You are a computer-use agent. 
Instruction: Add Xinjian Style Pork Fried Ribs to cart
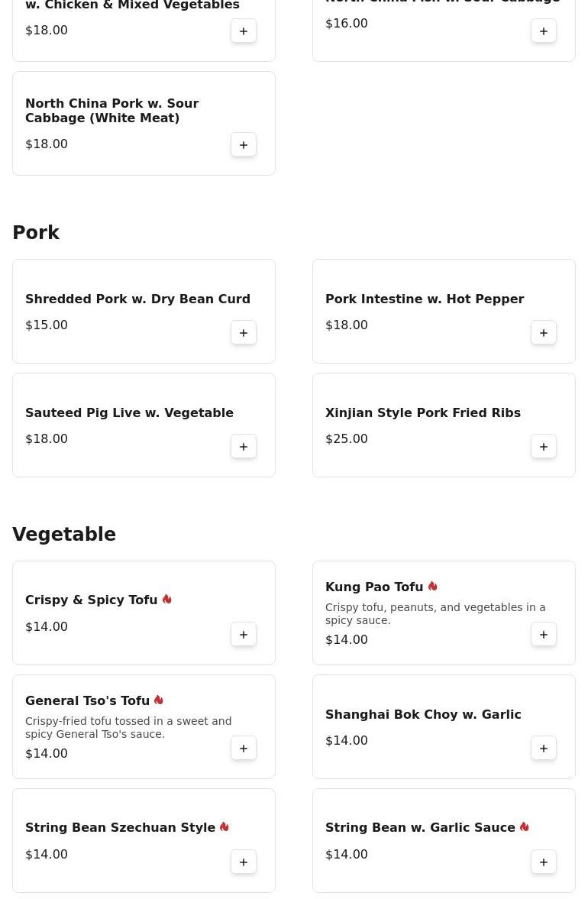(x=544, y=447)
